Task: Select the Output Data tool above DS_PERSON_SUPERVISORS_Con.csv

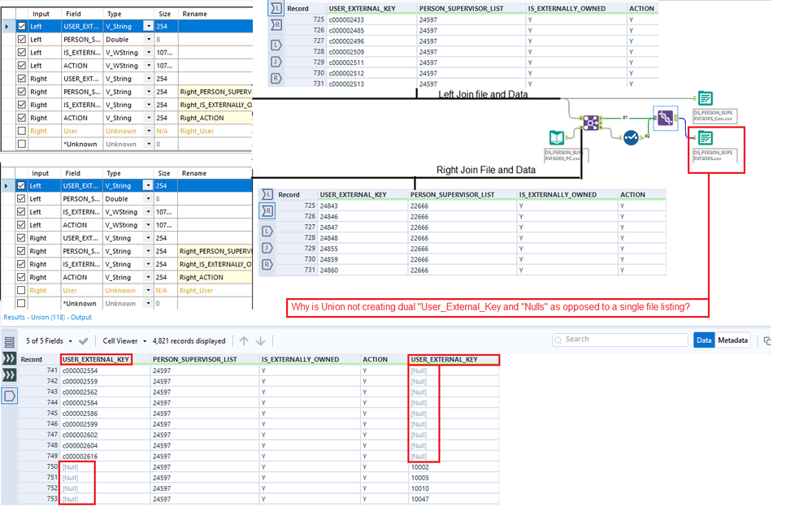Action: (706, 98)
